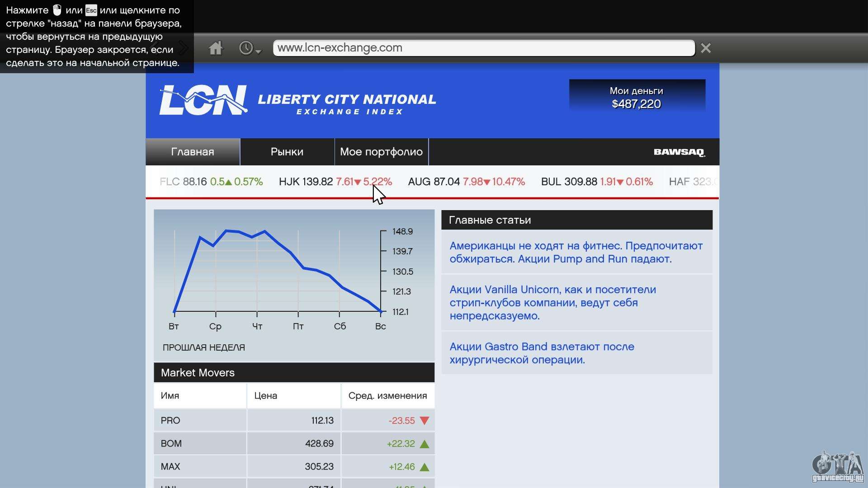Viewport: 868px width, 488px height.
Task: Click the Главные статьи header
Action: tap(576, 220)
